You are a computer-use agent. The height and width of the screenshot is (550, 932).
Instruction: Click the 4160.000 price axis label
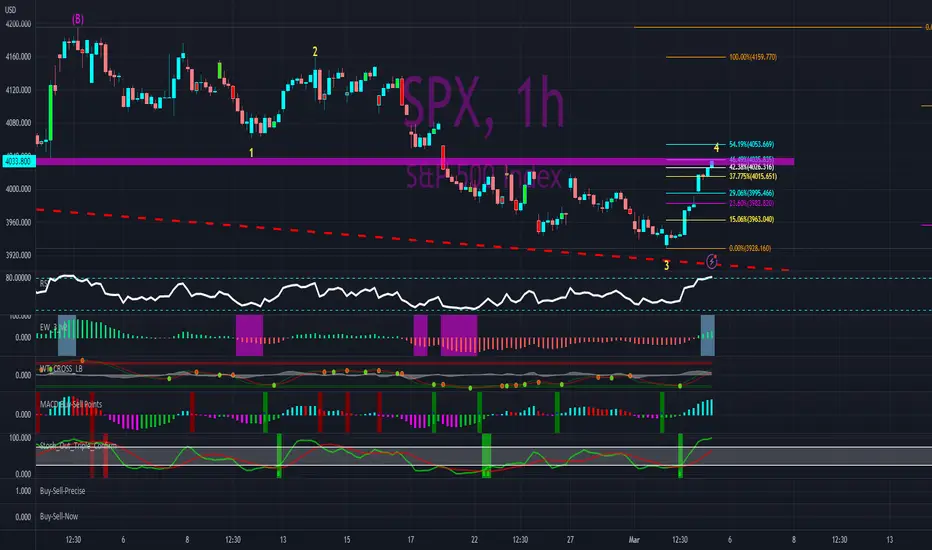pos(18,57)
